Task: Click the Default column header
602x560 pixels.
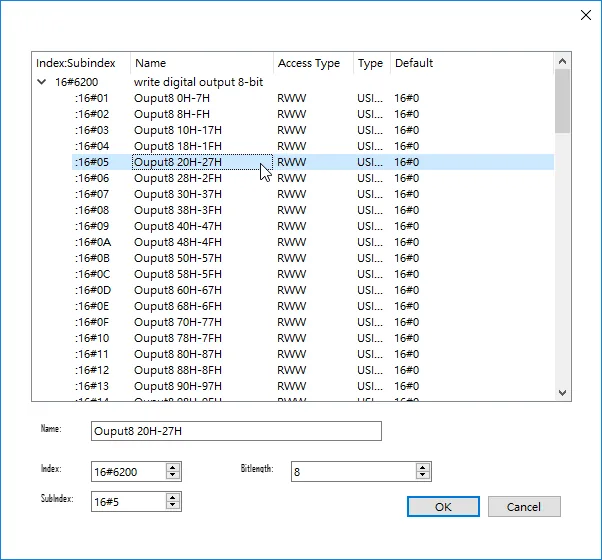Action: point(472,63)
